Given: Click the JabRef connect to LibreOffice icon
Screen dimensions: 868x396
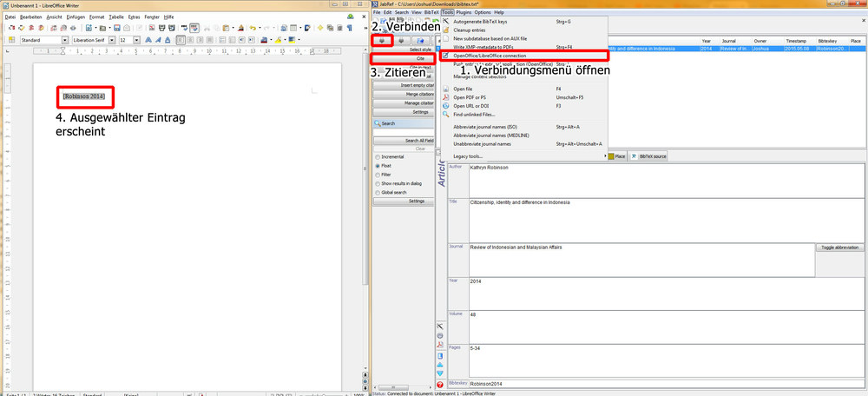Looking at the screenshot, I should pyautogui.click(x=382, y=40).
